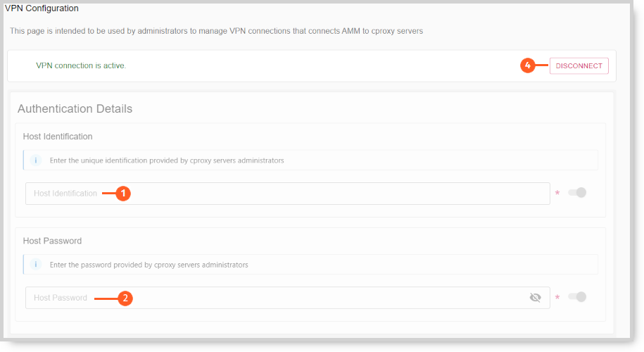Click orange callout marker number 2
644x352 pixels.
click(125, 298)
